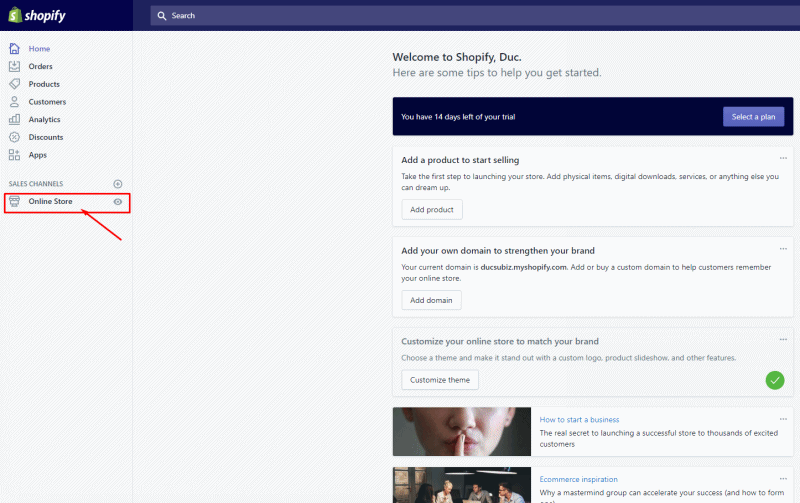Viewport: 800px width, 503px height.
Task: Select a plan for your trial
Action: point(753,117)
